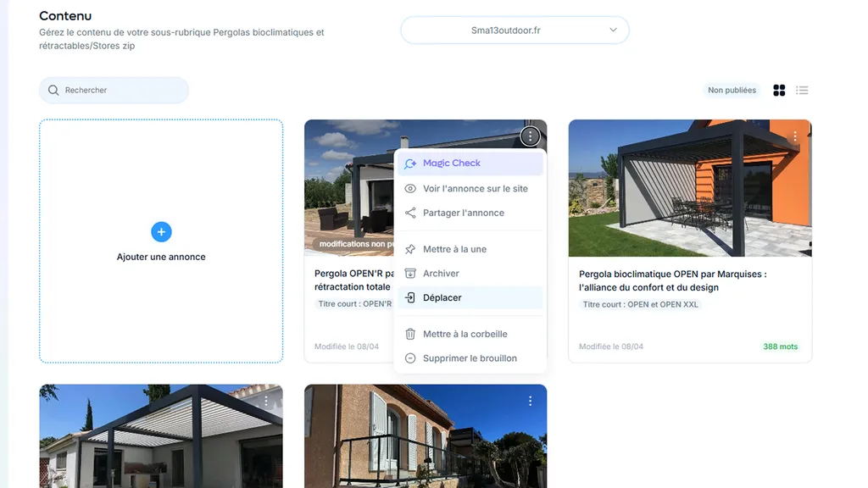
Task: Toggle the Non publiées filter
Action: click(732, 91)
